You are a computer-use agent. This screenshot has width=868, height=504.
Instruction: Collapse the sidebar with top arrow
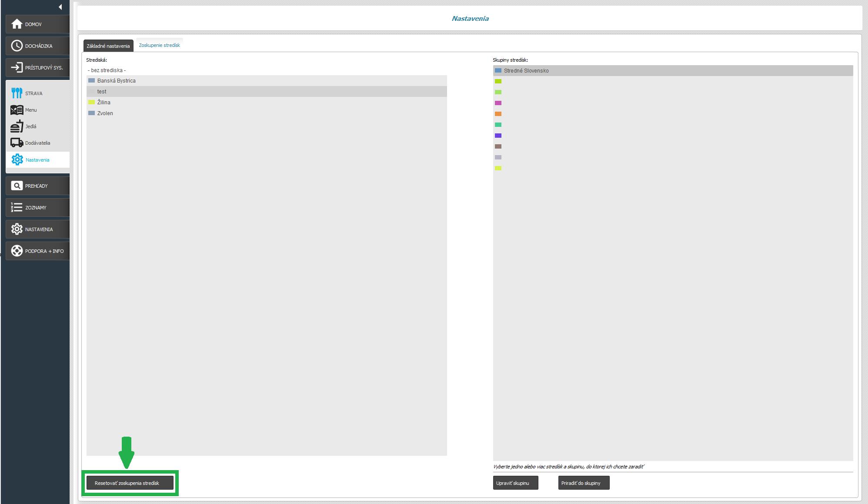click(x=60, y=7)
